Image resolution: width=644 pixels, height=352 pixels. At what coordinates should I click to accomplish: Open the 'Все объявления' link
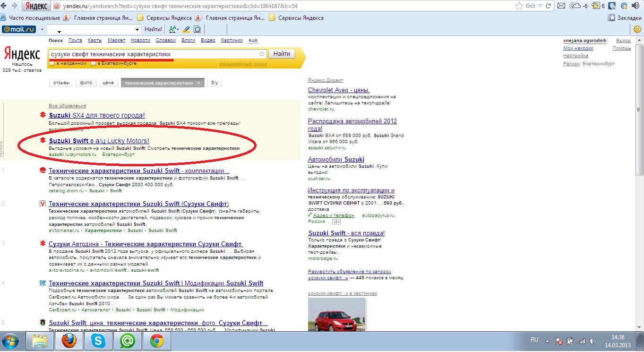tap(67, 106)
